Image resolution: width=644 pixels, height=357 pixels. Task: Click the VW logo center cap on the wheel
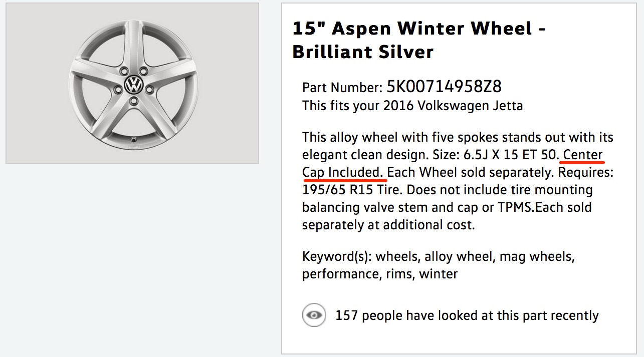[134, 85]
